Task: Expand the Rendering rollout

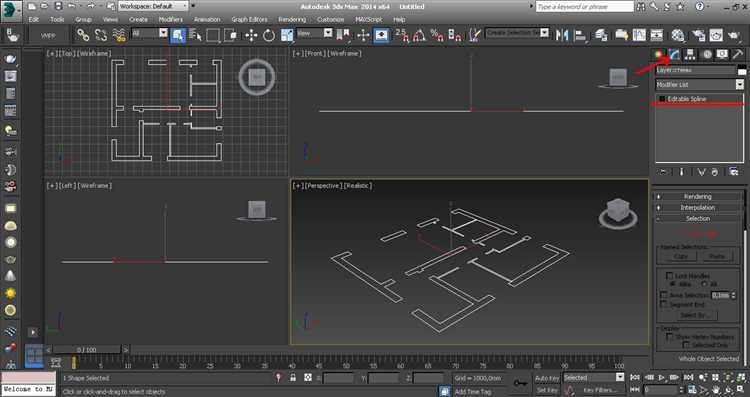Action: coord(698,197)
